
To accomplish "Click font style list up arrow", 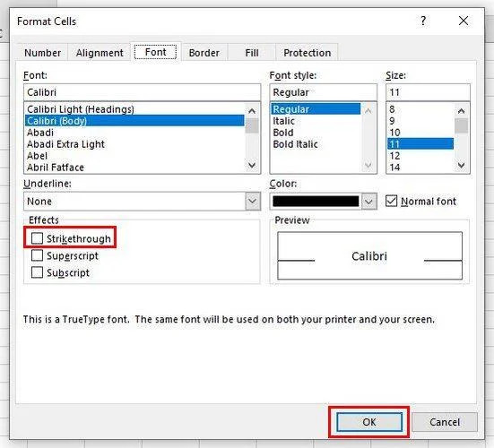I will click(368, 111).
